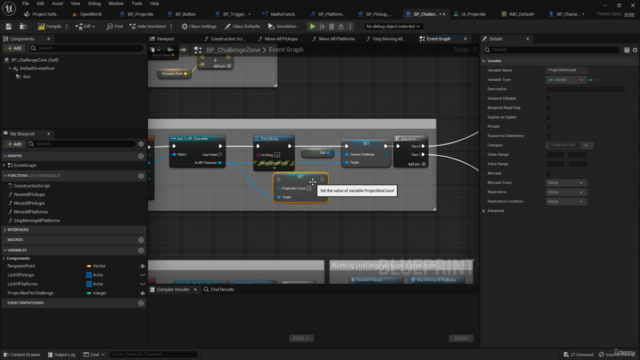Click the Eject icon in toolbar
The image size is (640, 360).
pos(341,27)
